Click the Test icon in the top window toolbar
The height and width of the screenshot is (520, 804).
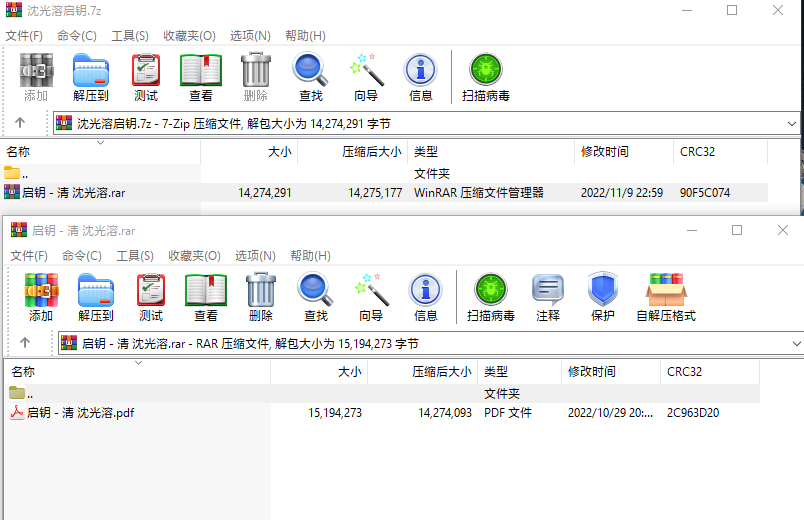[x=146, y=78]
